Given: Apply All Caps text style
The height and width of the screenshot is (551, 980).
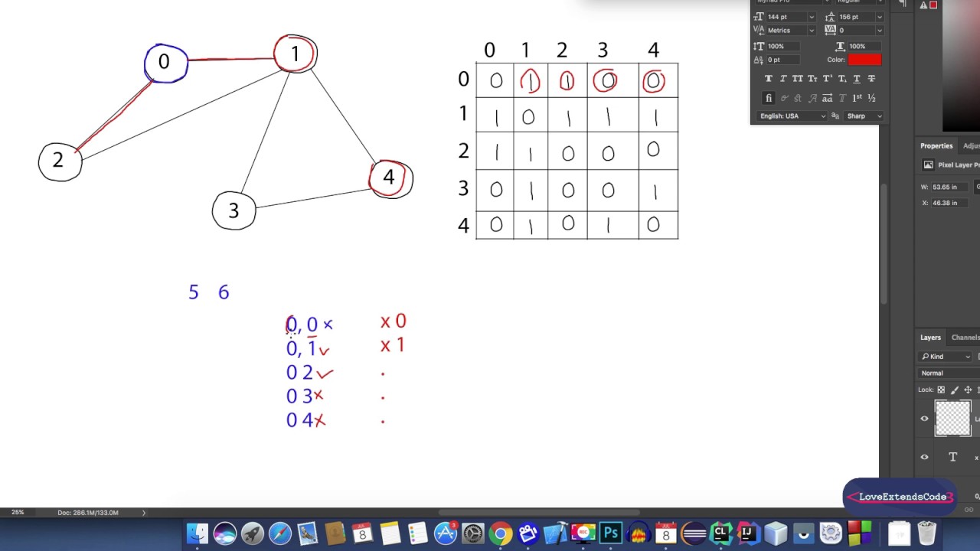Looking at the screenshot, I should (798, 79).
